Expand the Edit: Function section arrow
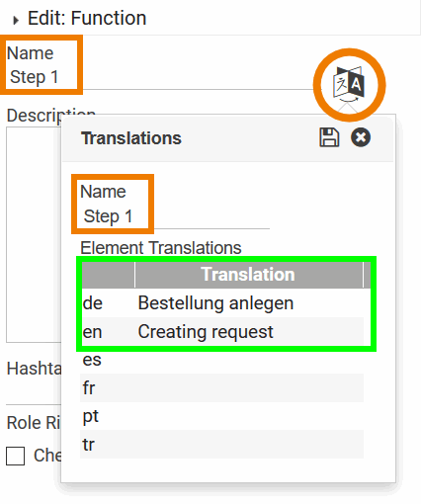421x504 pixels. 15,21
